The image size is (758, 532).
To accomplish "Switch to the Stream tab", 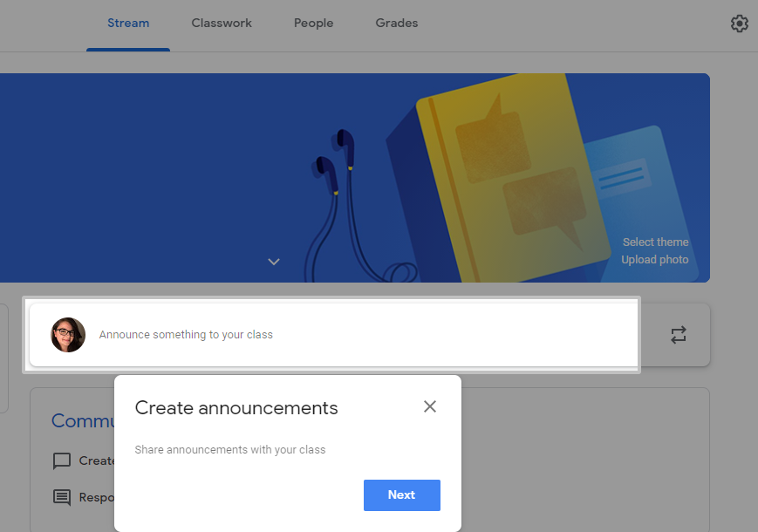I will [128, 24].
